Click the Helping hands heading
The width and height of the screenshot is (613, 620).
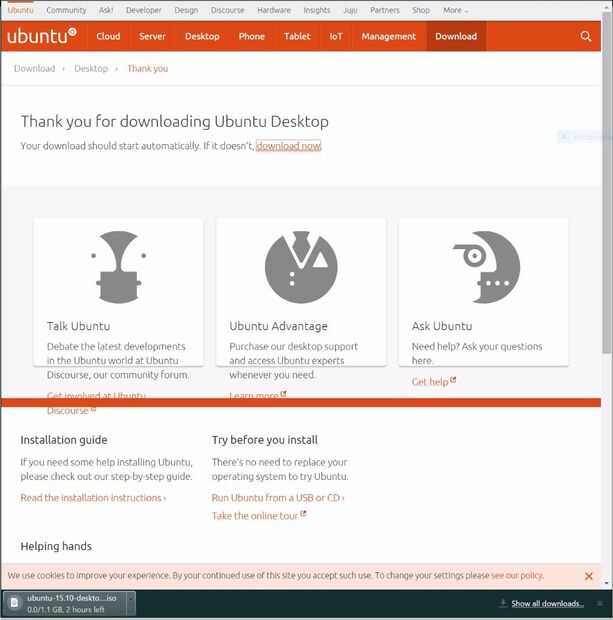pos(56,546)
